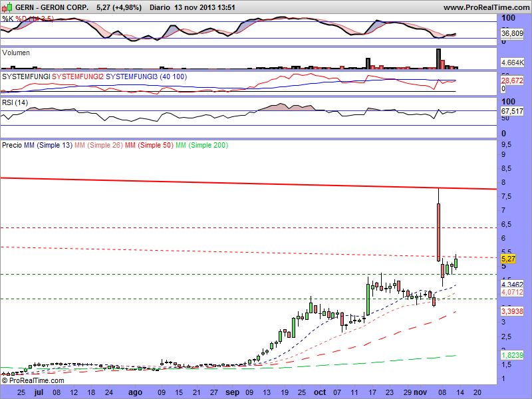Click the yellow 5,27 current price tag

pyautogui.click(x=508, y=259)
